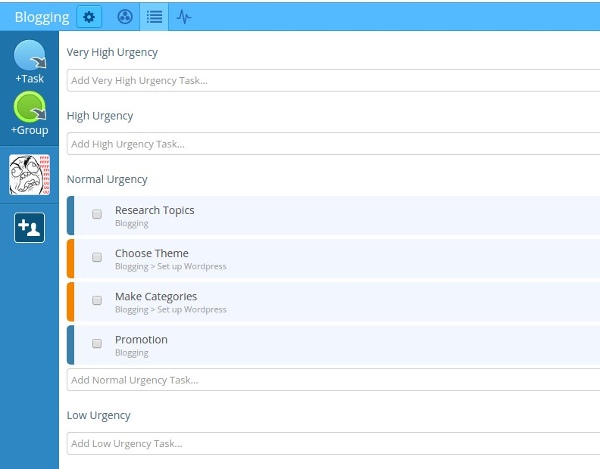Open the activity pulse view

[184, 17]
